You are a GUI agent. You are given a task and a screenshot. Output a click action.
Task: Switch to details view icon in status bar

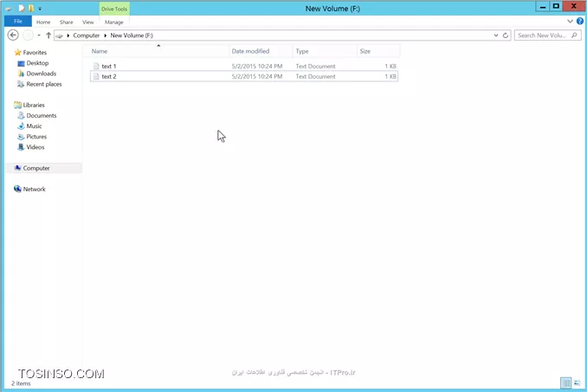[x=565, y=383]
